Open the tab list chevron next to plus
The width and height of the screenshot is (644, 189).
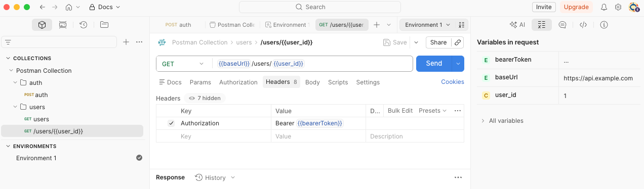tap(389, 24)
